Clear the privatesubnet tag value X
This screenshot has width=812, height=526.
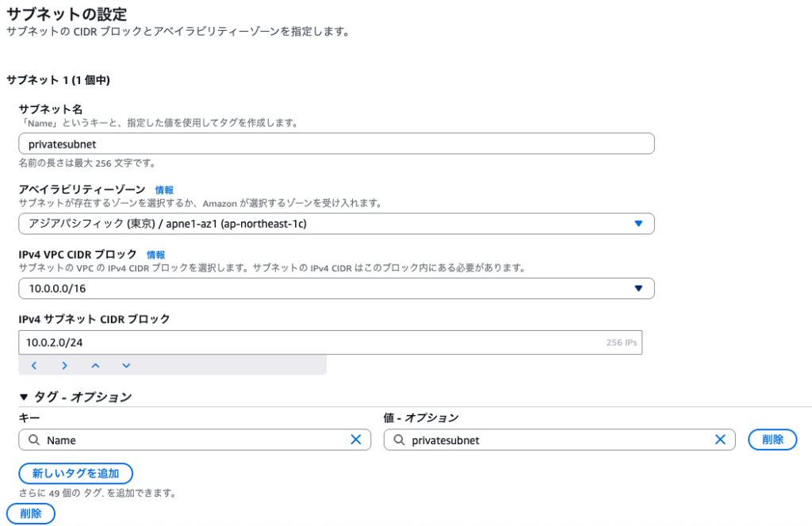[720, 440]
